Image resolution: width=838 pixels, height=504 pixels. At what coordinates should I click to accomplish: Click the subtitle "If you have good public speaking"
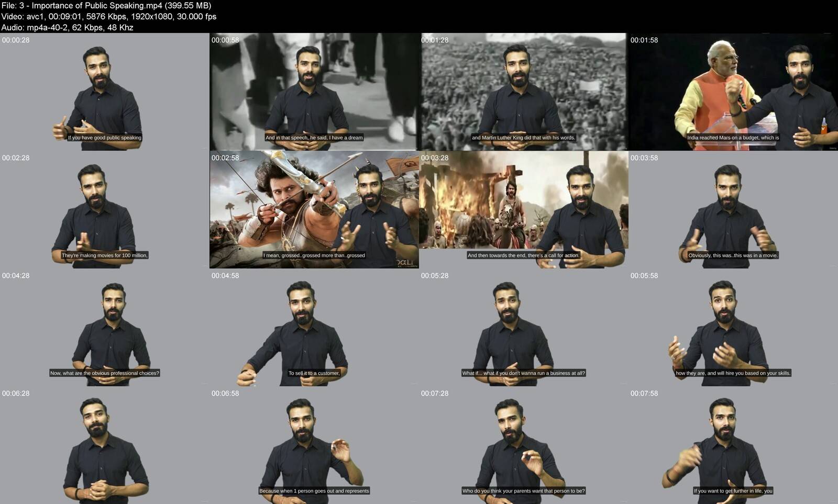(x=105, y=138)
